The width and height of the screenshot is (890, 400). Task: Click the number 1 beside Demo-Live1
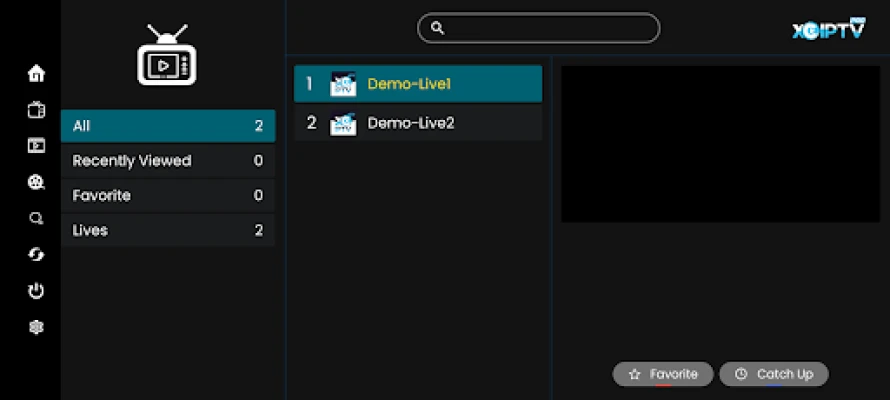(x=309, y=84)
